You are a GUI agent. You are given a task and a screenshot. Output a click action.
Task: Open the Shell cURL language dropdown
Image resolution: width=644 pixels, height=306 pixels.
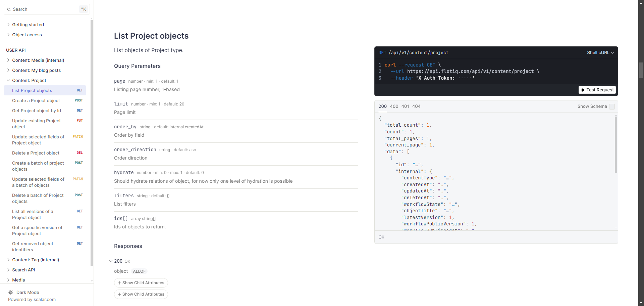(600, 53)
